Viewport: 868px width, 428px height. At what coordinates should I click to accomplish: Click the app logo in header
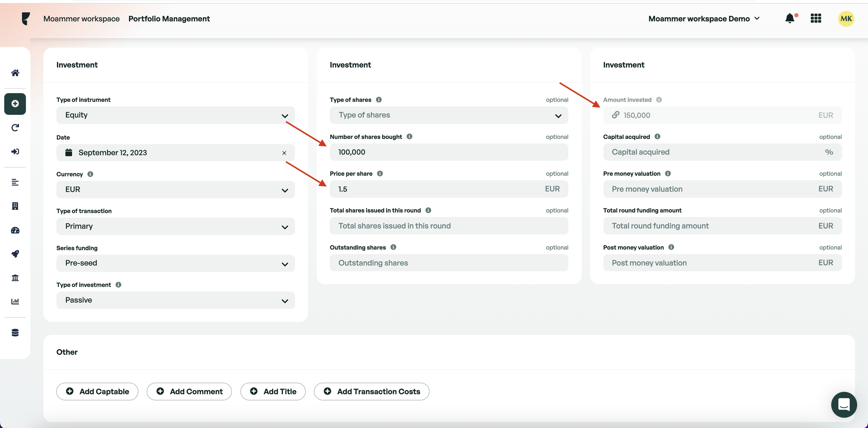26,19
